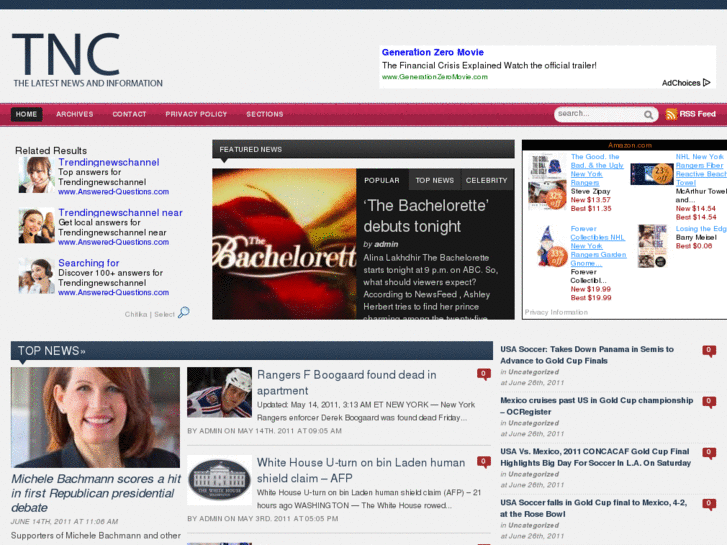Click the Losing the Edge book cover
This screenshot has width=727, height=545.
[652, 246]
